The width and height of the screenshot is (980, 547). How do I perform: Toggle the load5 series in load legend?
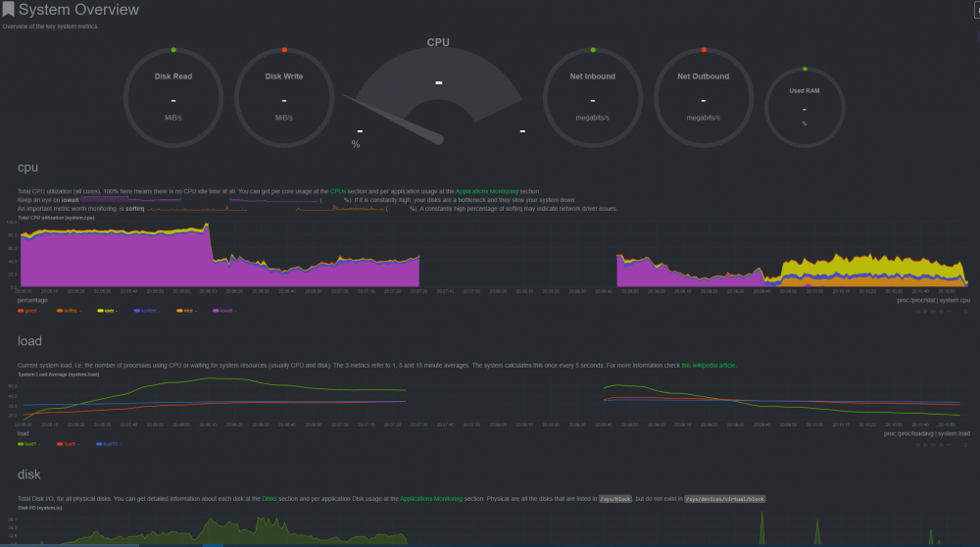pos(69,444)
